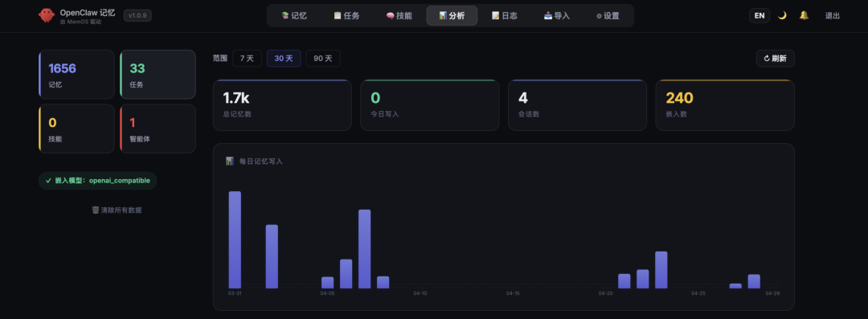Go to the 日志 tab

(x=504, y=15)
